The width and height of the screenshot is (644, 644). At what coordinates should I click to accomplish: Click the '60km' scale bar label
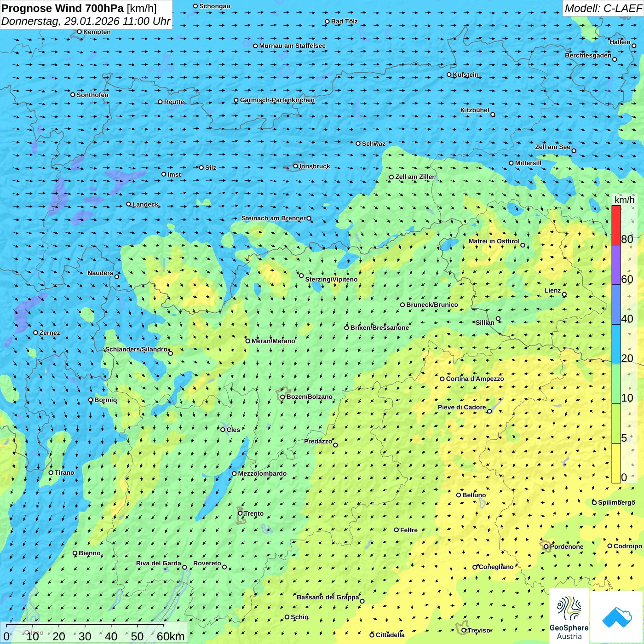pos(171,636)
